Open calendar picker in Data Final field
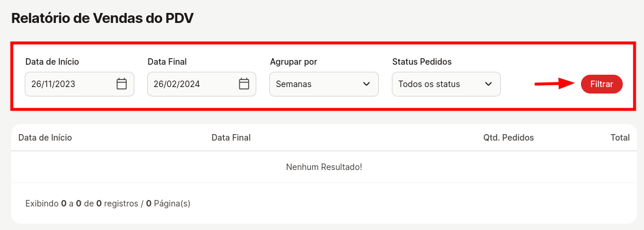This screenshot has width=644, height=230. [244, 84]
